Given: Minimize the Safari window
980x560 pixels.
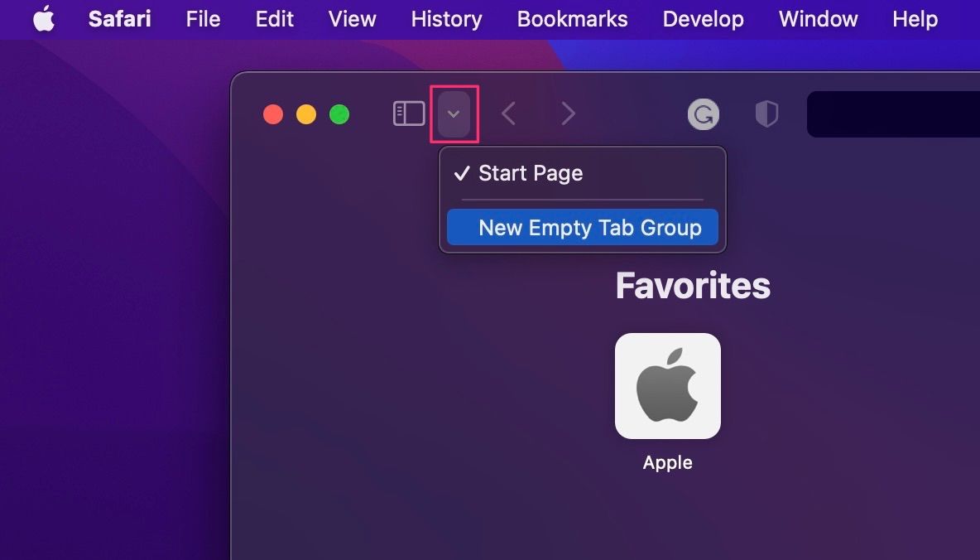Looking at the screenshot, I should tap(306, 114).
